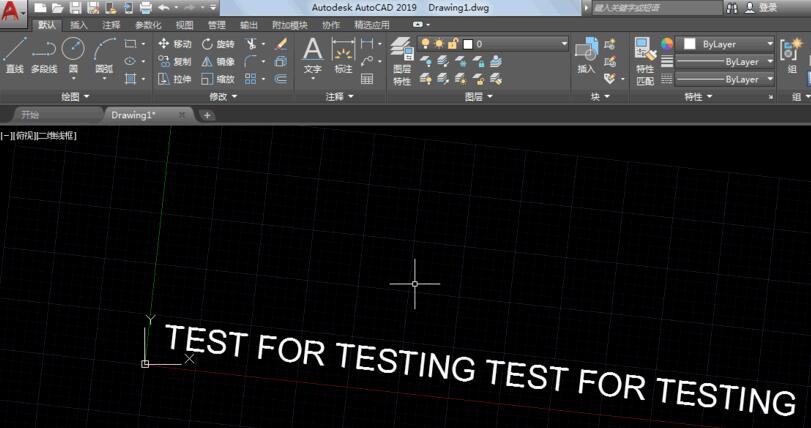Open the 视图 ribbon tab

click(184, 25)
